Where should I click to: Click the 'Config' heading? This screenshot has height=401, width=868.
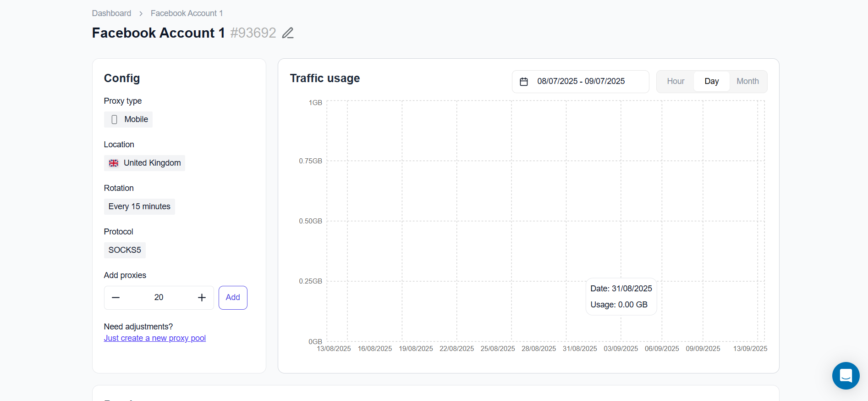tap(122, 78)
